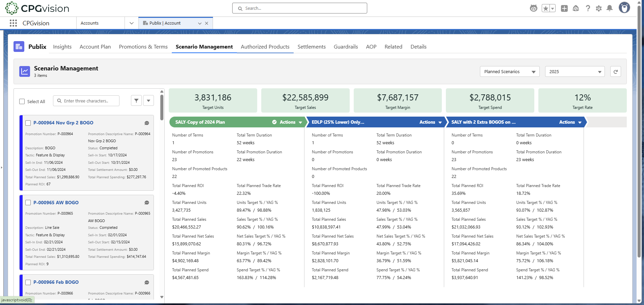Open the Planned Scenarios dropdown
The width and height of the screenshot is (644, 305).
(x=509, y=71)
